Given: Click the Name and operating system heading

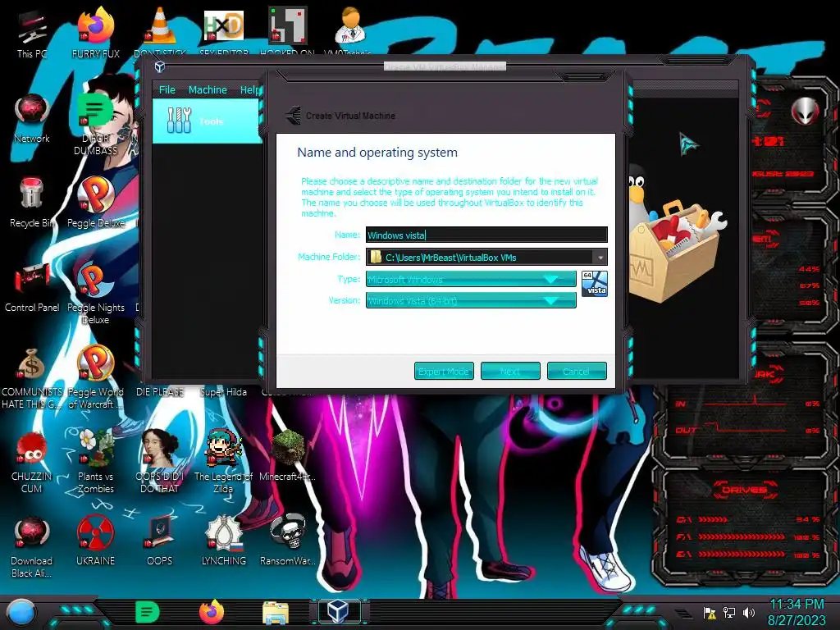Looking at the screenshot, I should click(x=377, y=153).
